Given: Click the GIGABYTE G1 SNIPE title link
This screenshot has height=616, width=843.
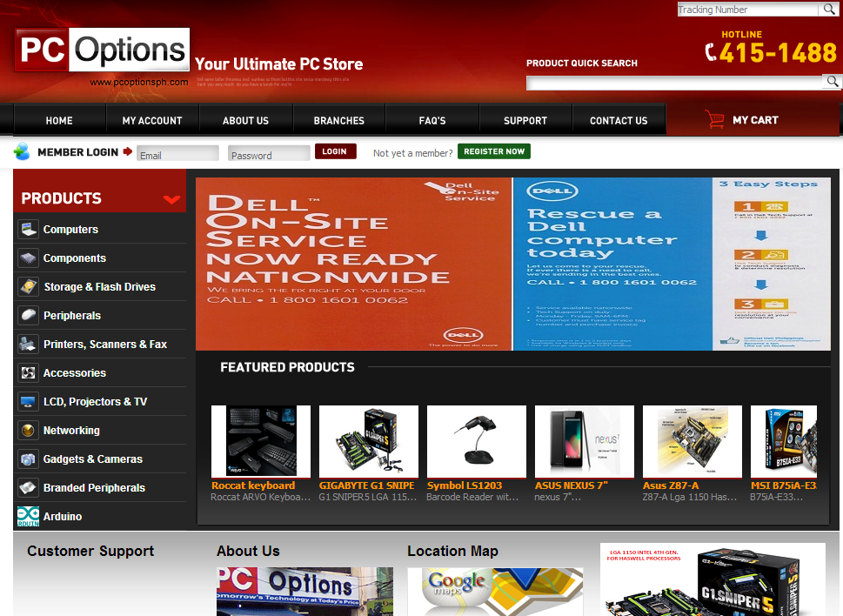Looking at the screenshot, I should coord(366,485).
